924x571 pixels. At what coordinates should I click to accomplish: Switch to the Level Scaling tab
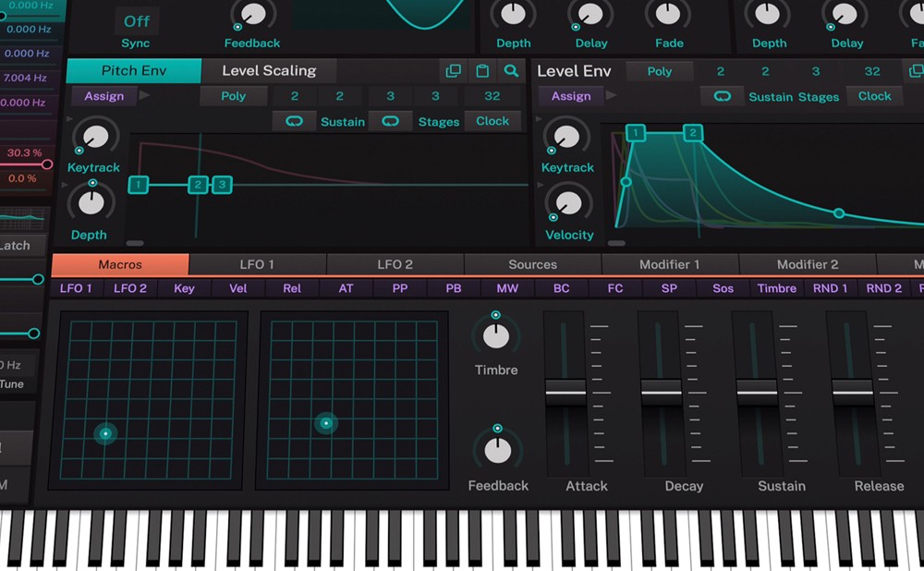pos(268,71)
